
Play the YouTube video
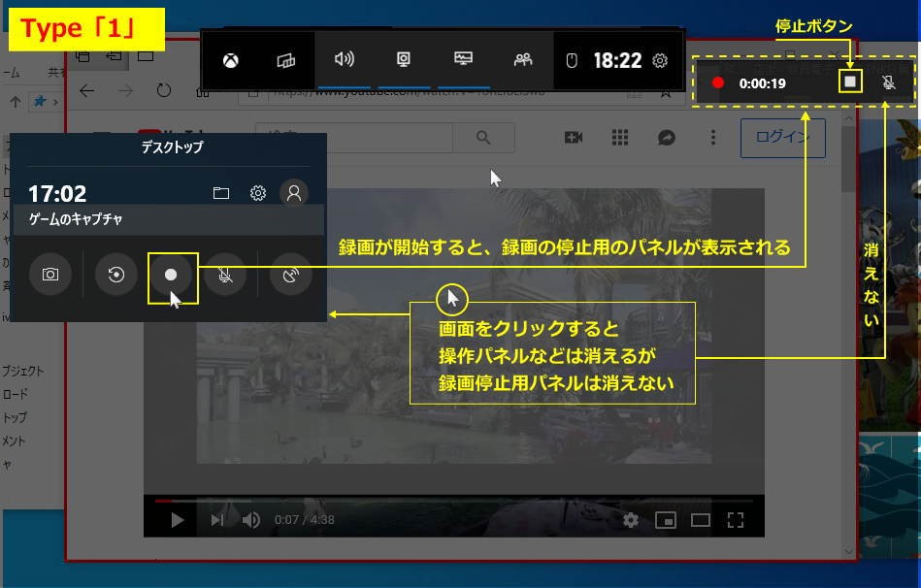click(x=177, y=520)
